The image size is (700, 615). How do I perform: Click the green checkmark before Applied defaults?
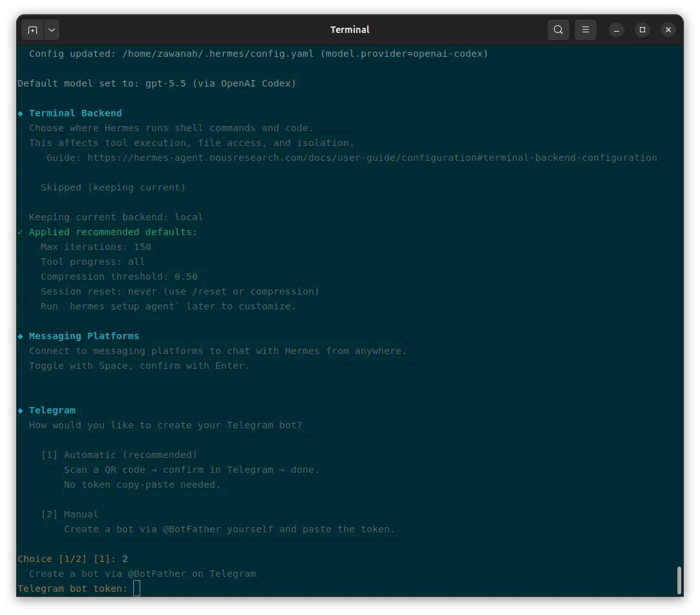point(21,232)
